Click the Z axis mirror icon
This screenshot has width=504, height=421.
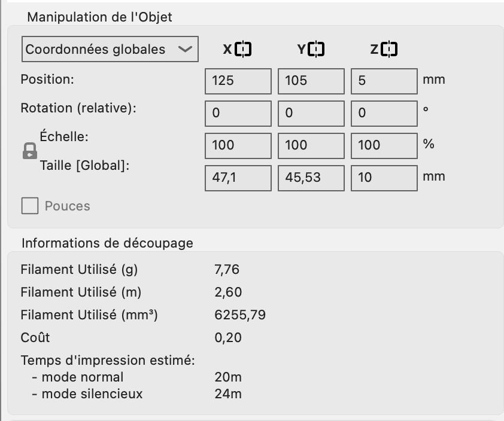point(389,49)
